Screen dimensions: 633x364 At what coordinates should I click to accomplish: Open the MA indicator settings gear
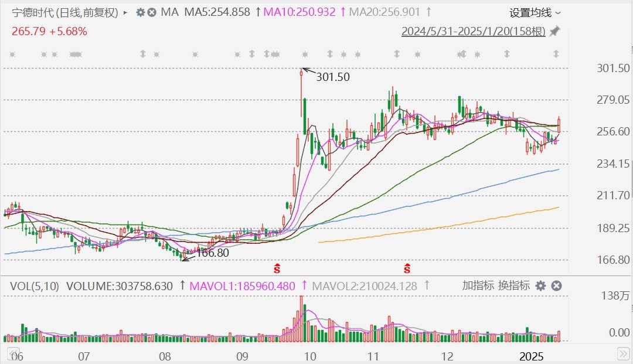click(x=140, y=12)
